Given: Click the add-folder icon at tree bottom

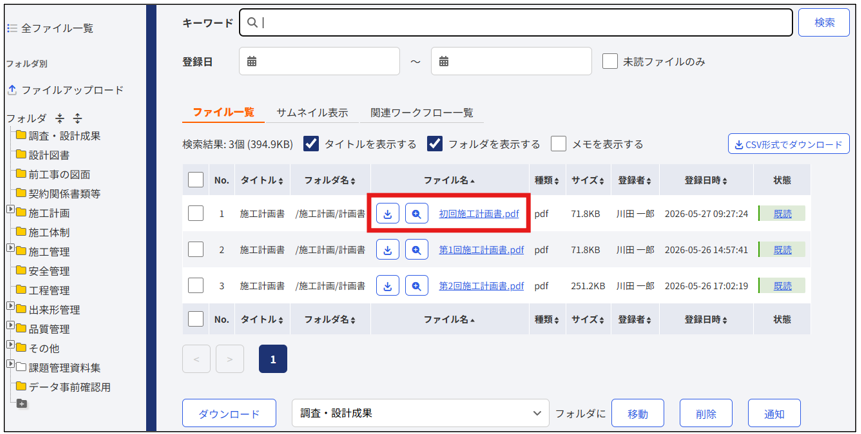Looking at the screenshot, I should coord(22,404).
